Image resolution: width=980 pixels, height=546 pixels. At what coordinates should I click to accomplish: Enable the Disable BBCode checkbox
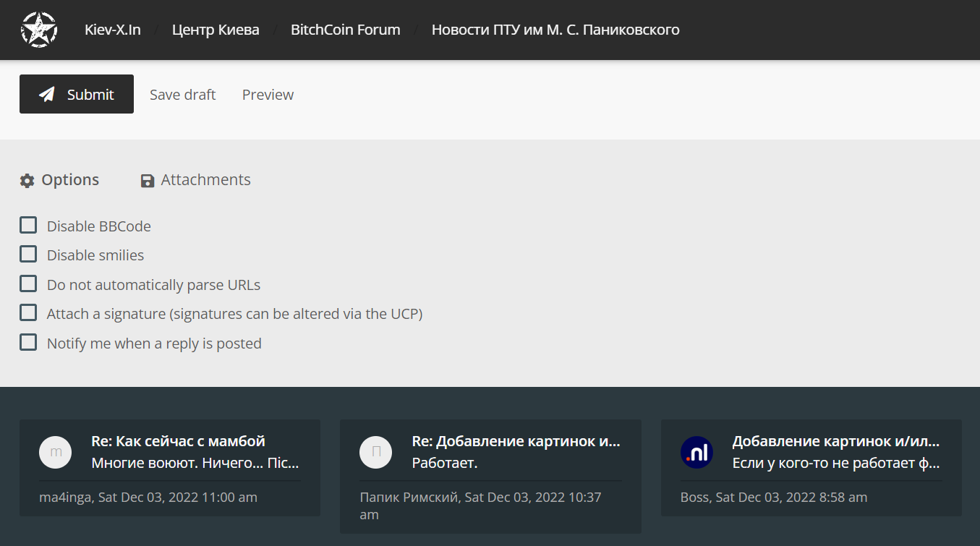tap(28, 226)
